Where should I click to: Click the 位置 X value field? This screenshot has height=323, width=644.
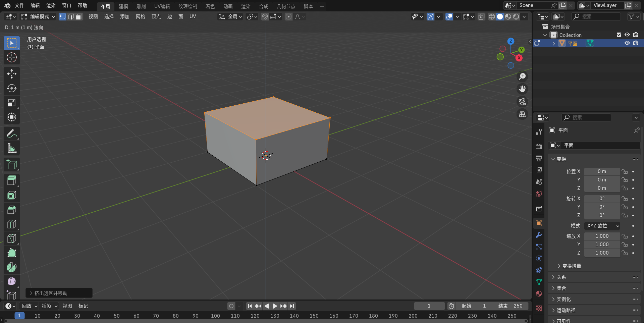pos(602,171)
